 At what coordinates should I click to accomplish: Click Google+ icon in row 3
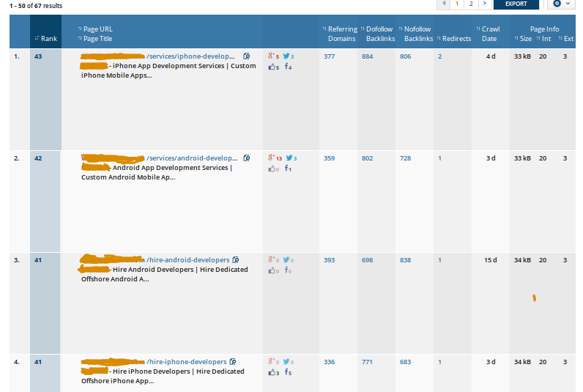point(272,259)
